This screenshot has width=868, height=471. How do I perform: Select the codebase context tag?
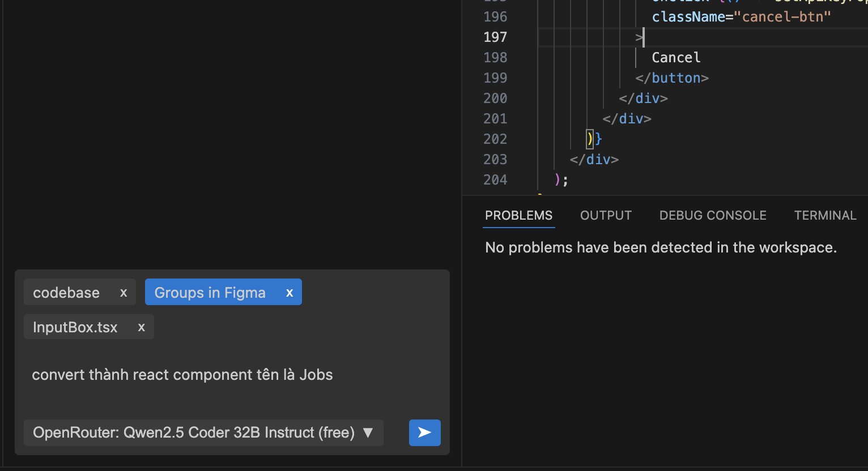click(x=66, y=293)
